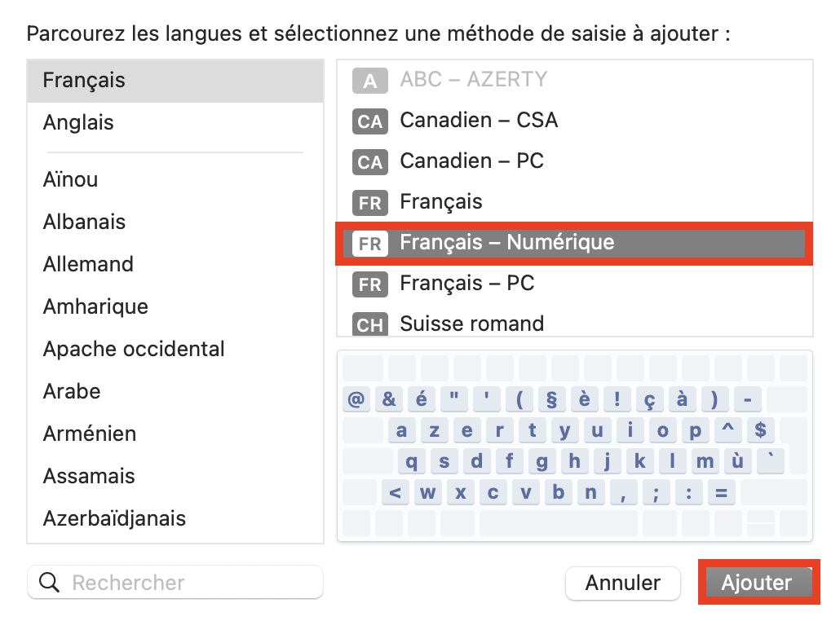
Task: Click the CH badge beside Suisse romand
Action: pos(369,324)
